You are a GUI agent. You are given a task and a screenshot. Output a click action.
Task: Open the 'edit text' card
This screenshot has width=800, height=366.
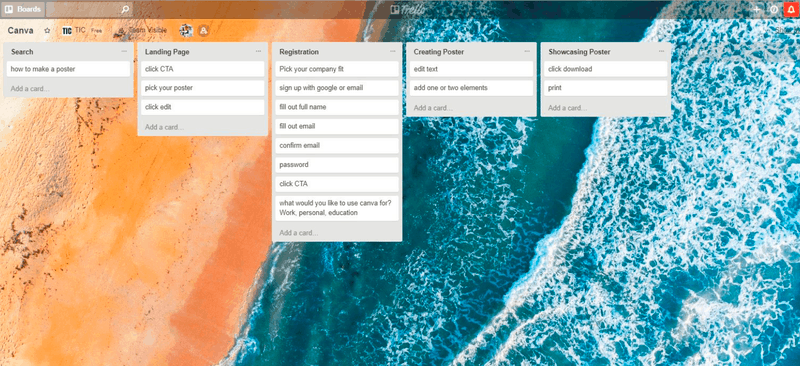[471, 69]
